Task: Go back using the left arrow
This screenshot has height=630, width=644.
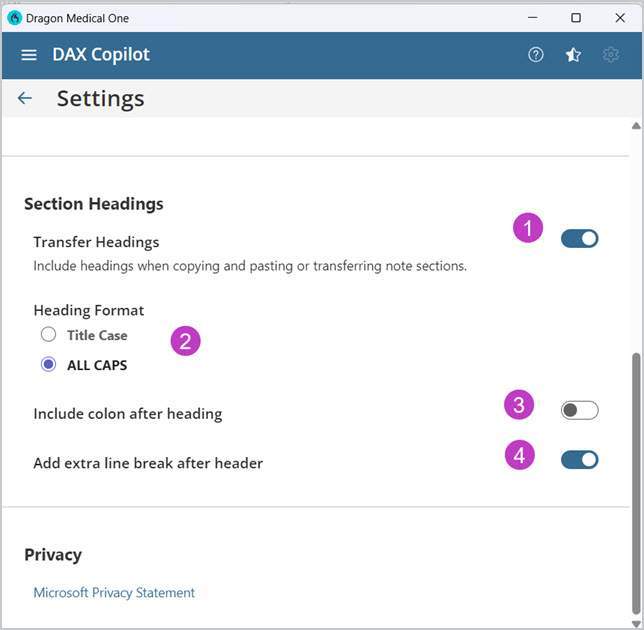Action: (x=25, y=98)
